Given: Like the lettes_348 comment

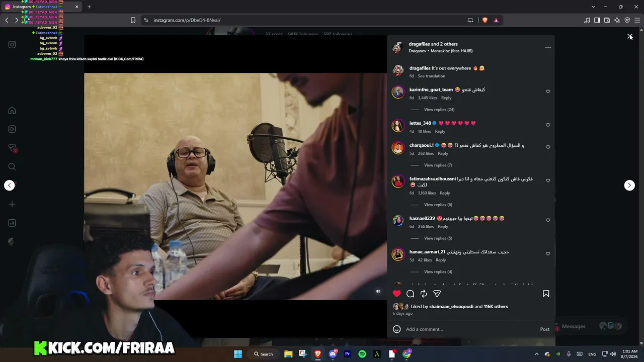Looking at the screenshot, I should 548,125.
